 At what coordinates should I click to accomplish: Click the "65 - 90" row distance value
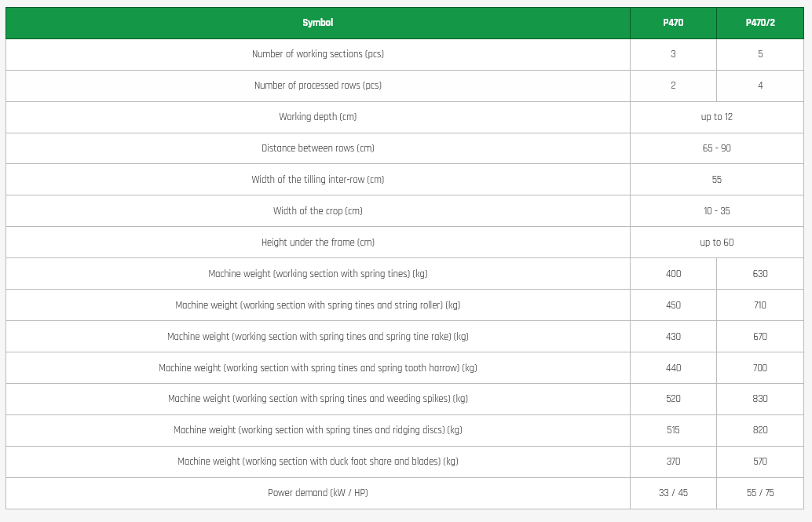click(x=716, y=148)
